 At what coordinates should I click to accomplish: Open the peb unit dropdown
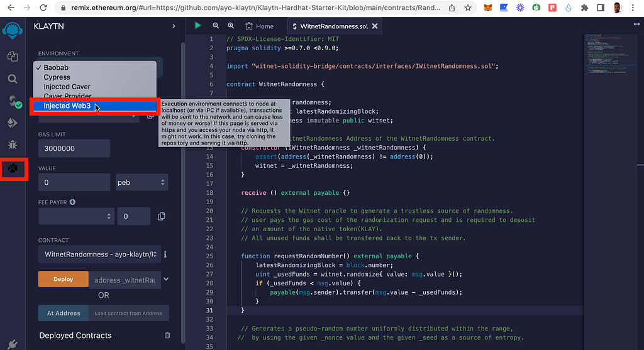pyautogui.click(x=142, y=182)
